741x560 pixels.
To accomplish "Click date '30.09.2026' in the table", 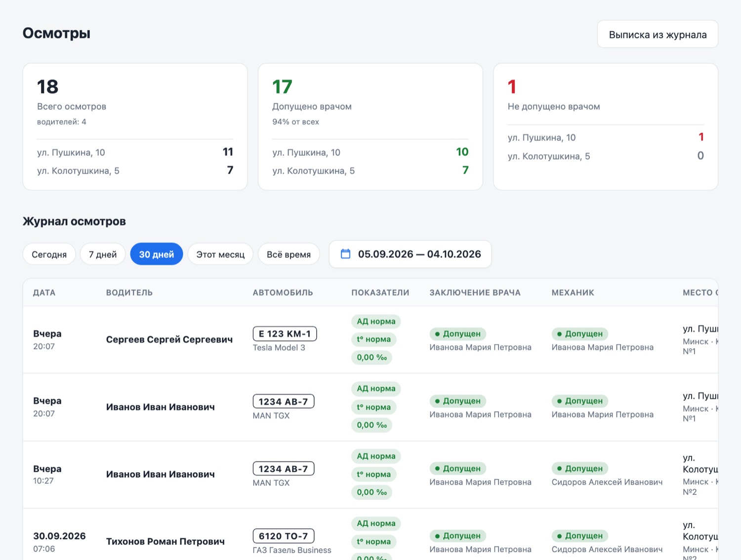I will [x=59, y=536].
